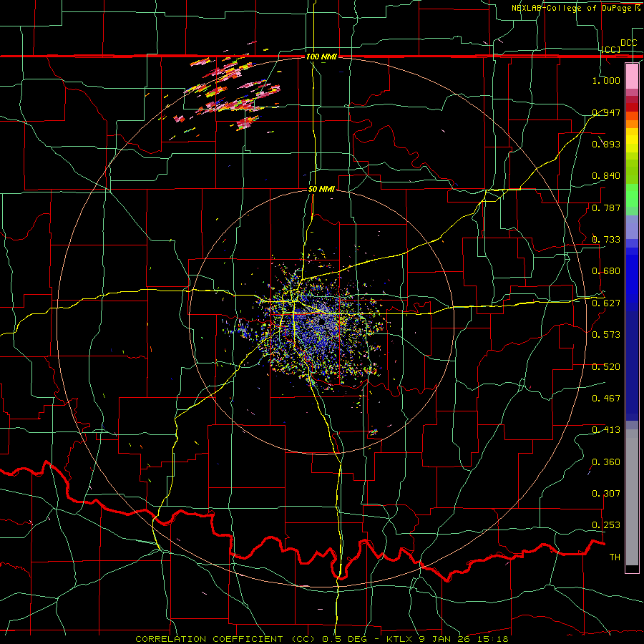Click the 1.000 value on the color scale
This screenshot has height=644, width=644.
point(606,80)
